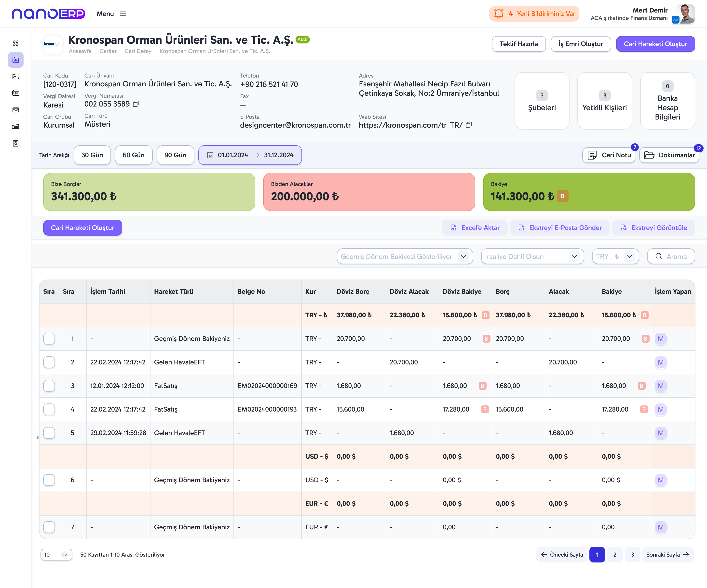Select checkbox of row 3 FatSatış
Image resolution: width=707 pixels, height=588 pixels.
pyautogui.click(x=49, y=386)
